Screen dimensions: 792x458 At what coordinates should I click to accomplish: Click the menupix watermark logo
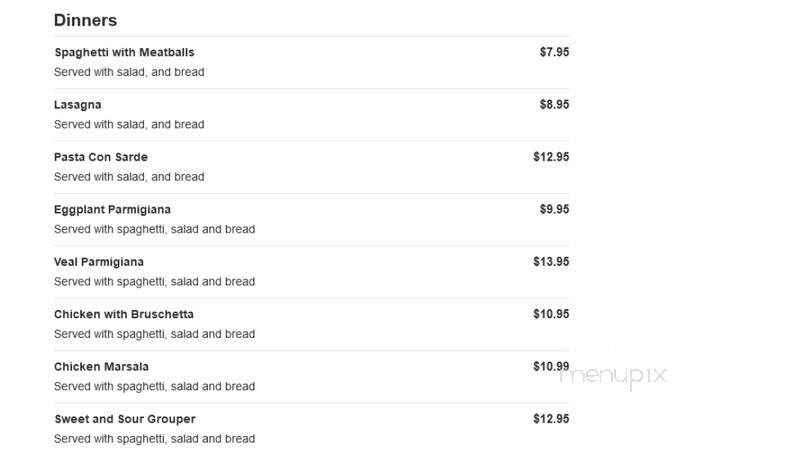coord(613,375)
